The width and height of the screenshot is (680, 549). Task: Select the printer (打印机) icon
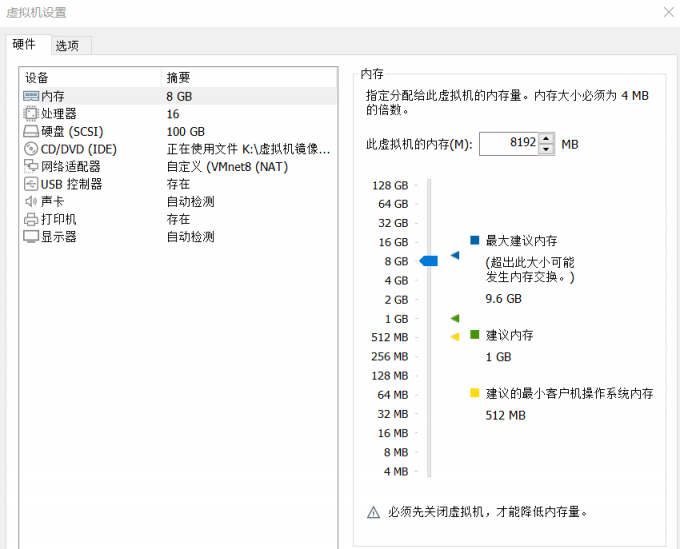pos(30,219)
